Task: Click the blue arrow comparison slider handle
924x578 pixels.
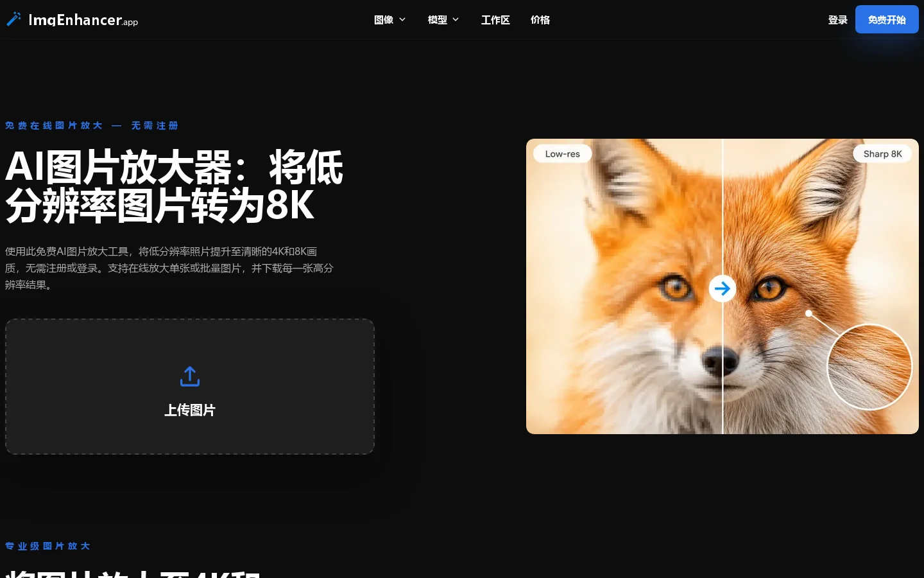Action: click(x=722, y=289)
